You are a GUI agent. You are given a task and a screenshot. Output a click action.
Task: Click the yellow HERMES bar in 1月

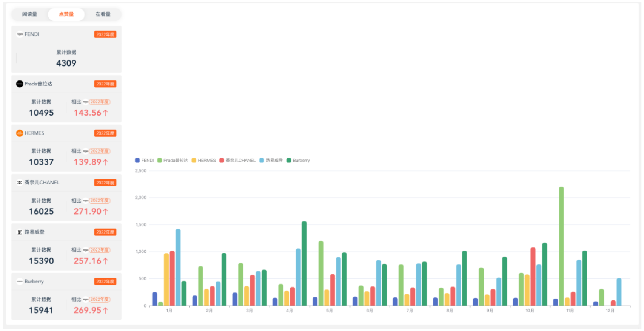click(x=166, y=280)
